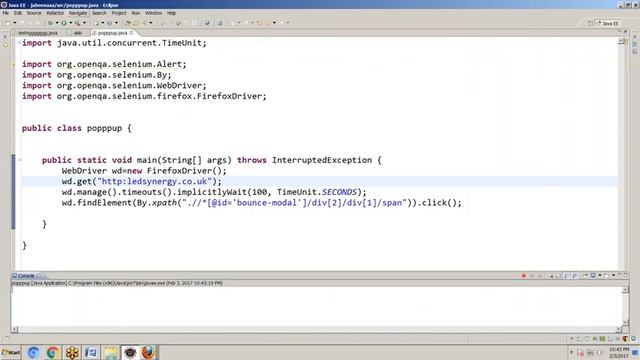Open the Refactor menu
The width and height of the screenshot is (640, 360).
55,13
